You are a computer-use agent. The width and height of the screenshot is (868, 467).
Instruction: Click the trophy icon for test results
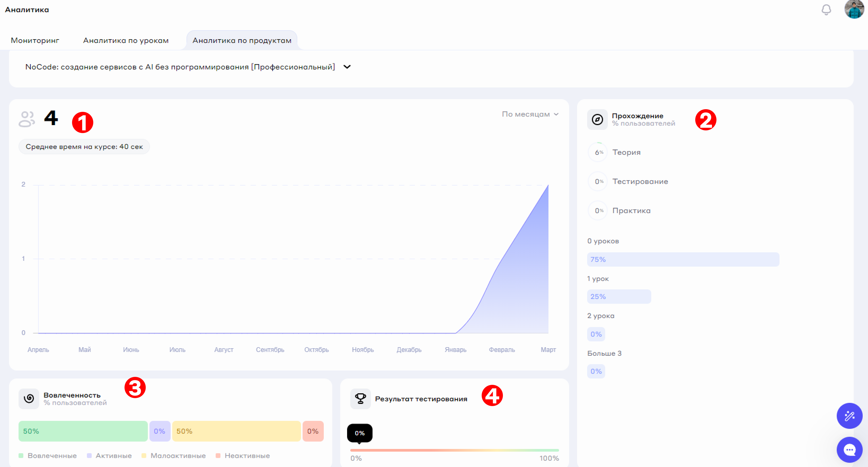click(360, 399)
